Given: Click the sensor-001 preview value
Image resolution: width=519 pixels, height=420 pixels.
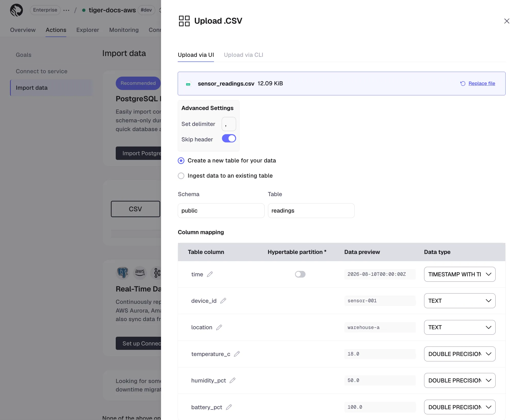Looking at the screenshot, I should [380, 301].
